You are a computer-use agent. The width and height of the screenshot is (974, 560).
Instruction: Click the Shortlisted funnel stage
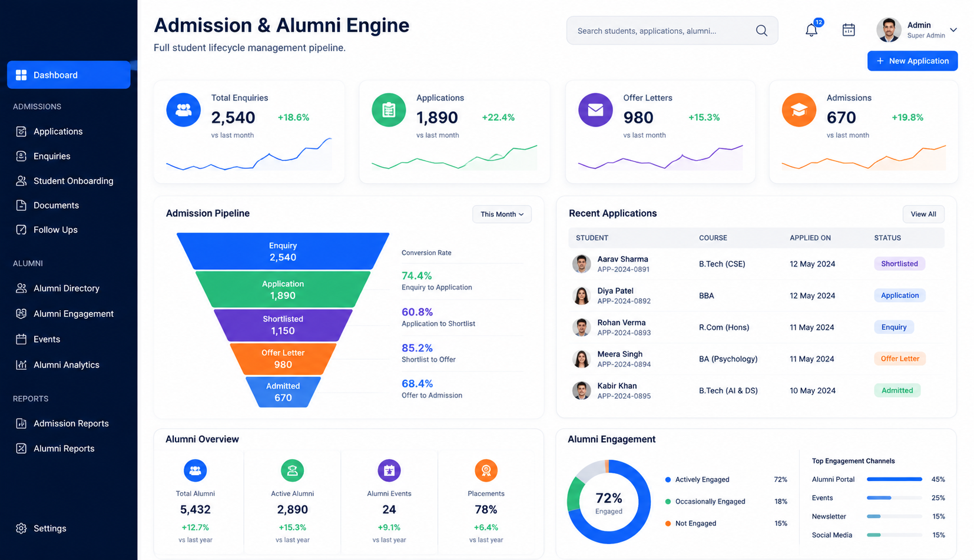click(283, 325)
